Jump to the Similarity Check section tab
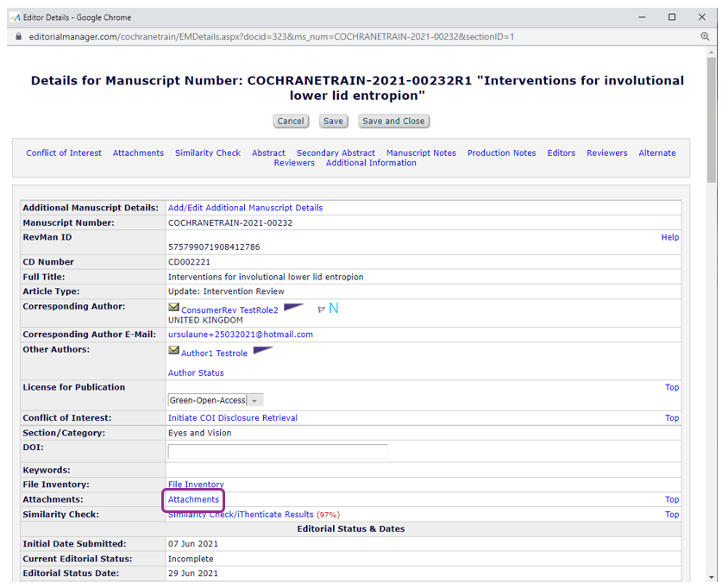This screenshot has width=722, height=588. click(207, 153)
